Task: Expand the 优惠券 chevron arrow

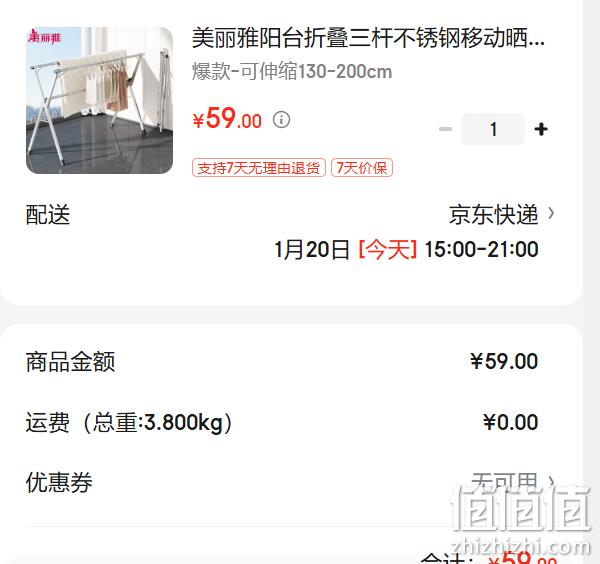Action: [x=551, y=481]
